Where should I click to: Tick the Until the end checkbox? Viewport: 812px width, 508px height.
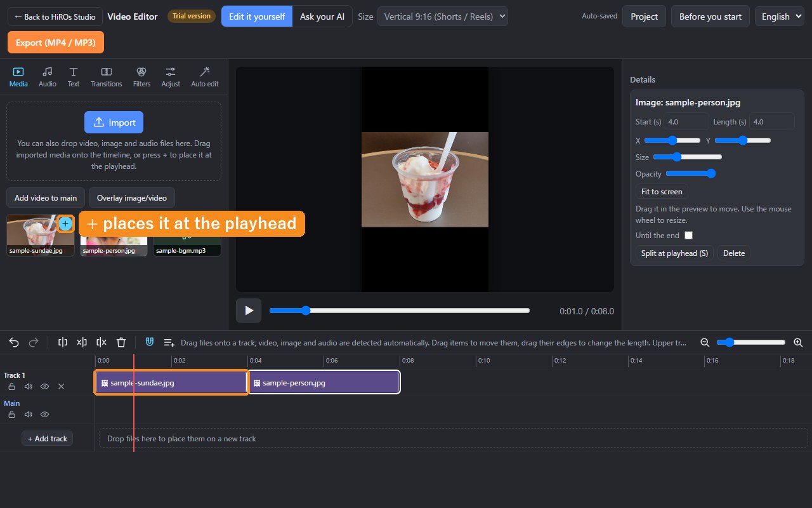[688, 236]
